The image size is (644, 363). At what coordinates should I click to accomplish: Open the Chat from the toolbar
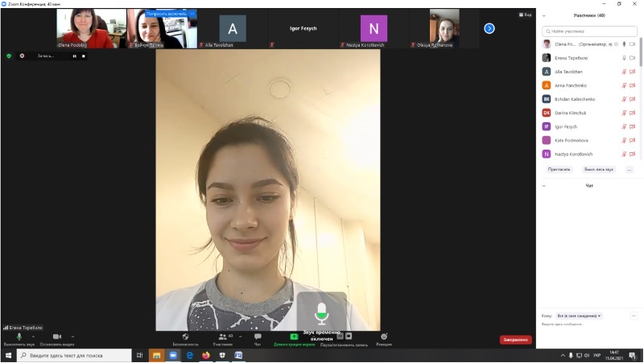258,339
